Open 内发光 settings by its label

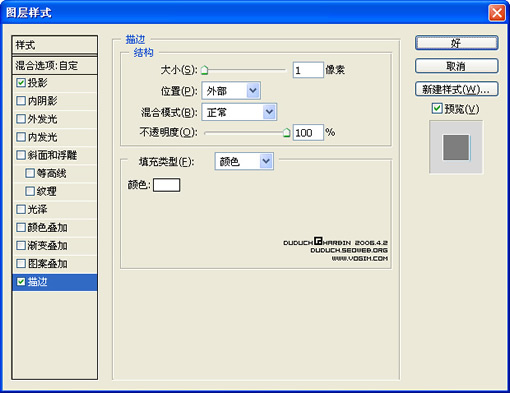[x=42, y=137]
